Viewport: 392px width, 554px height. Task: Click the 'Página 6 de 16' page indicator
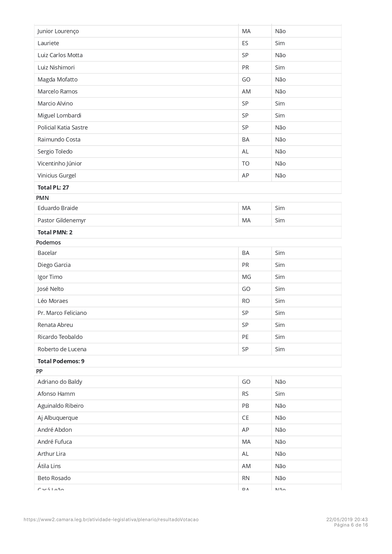[x=351, y=525]
